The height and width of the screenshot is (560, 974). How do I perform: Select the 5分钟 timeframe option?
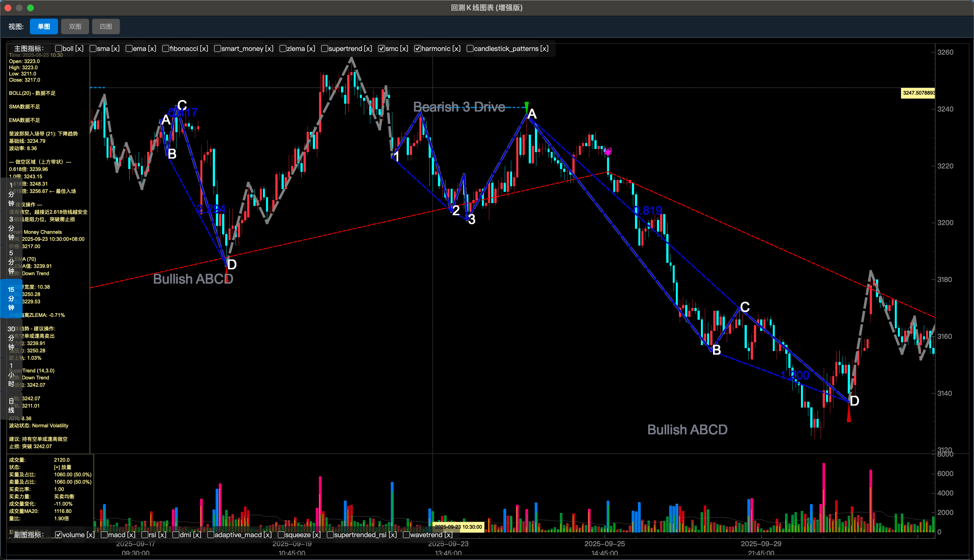(x=11, y=262)
